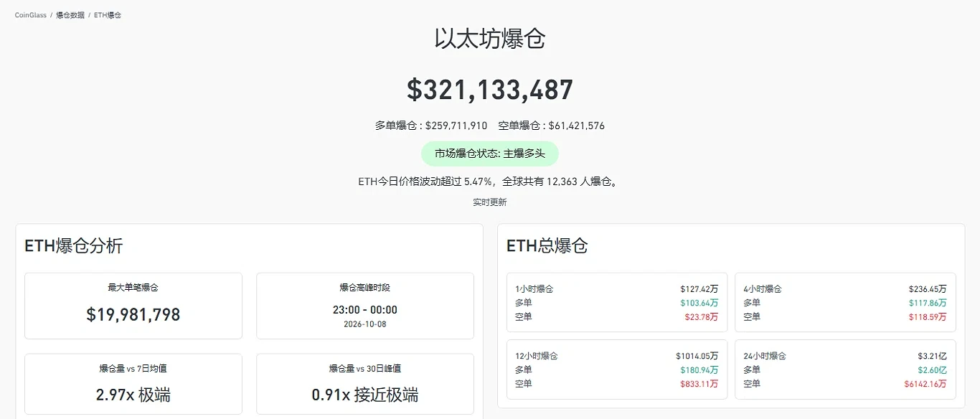
Task: Click the 实时更新 label
Action: [490, 202]
